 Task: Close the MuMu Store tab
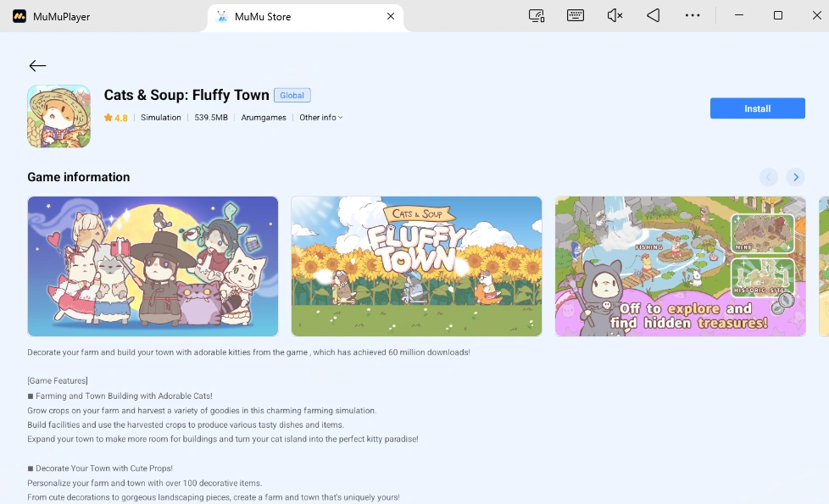point(391,16)
